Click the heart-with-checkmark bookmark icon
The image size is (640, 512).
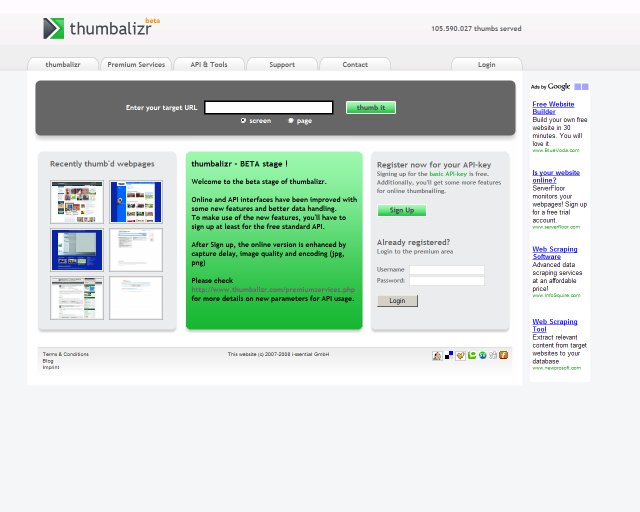(x=460, y=356)
